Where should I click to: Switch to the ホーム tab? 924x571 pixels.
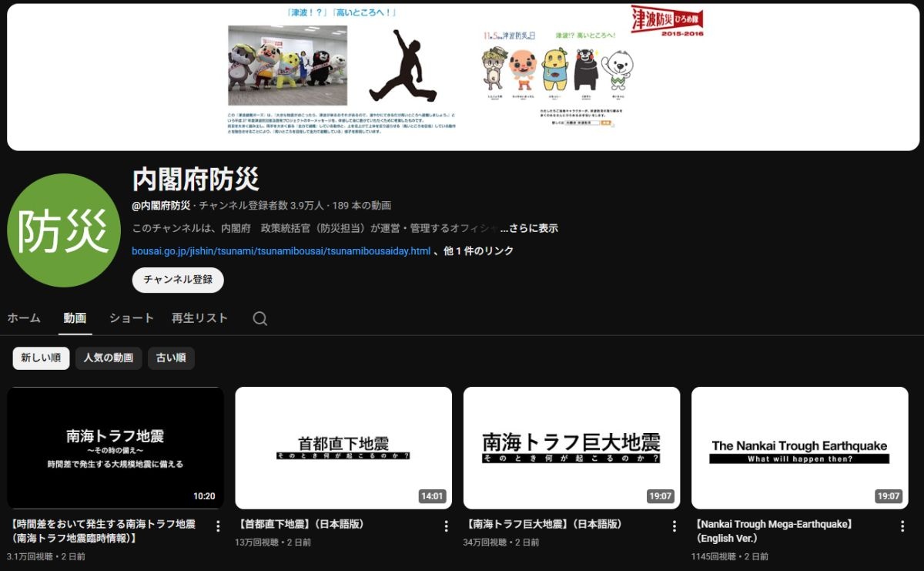pos(24,318)
